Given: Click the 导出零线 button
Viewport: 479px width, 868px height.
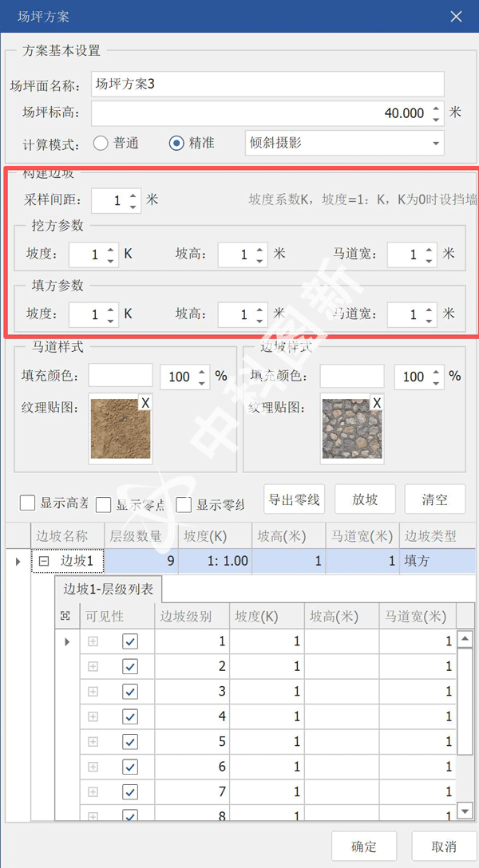Looking at the screenshot, I should [295, 500].
